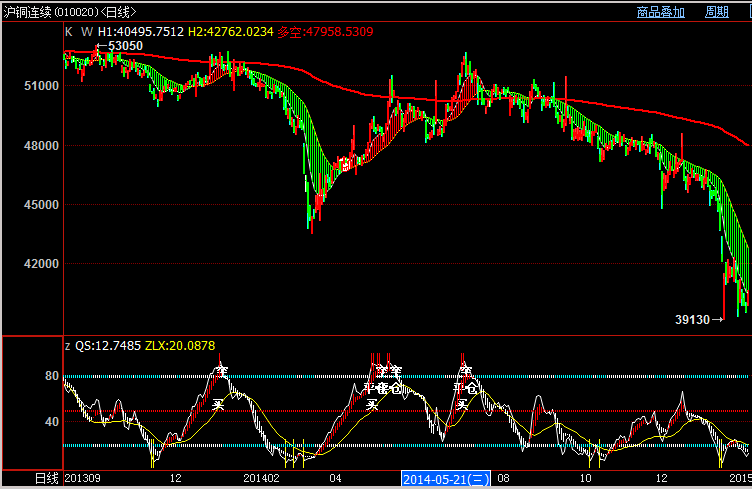Open the 商品叠加 overlay link
The height and width of the screenshot is (489, 752).
click(660, 12)
